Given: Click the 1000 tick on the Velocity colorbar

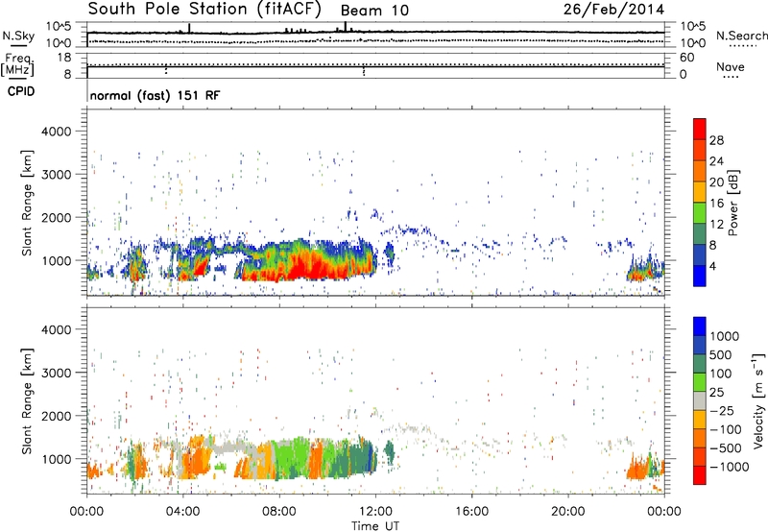Looking at the screenshot, I should pos(725,336).
